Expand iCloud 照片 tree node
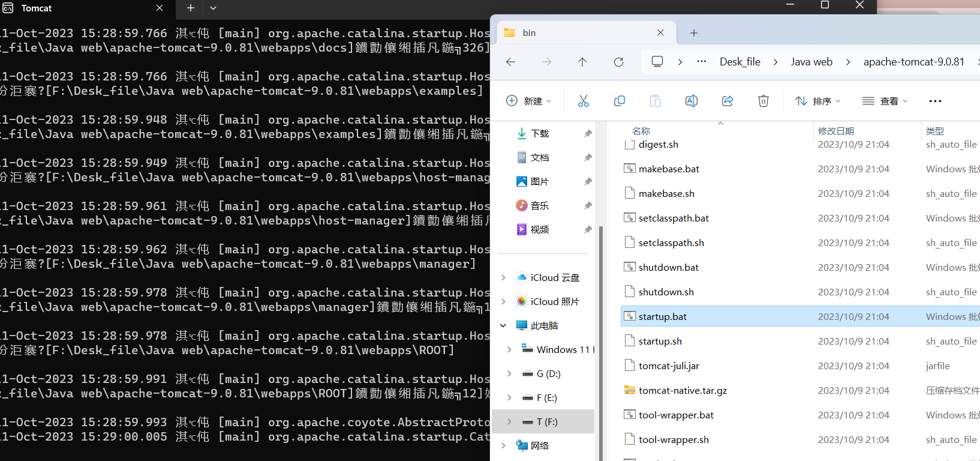 click(503, 301)
